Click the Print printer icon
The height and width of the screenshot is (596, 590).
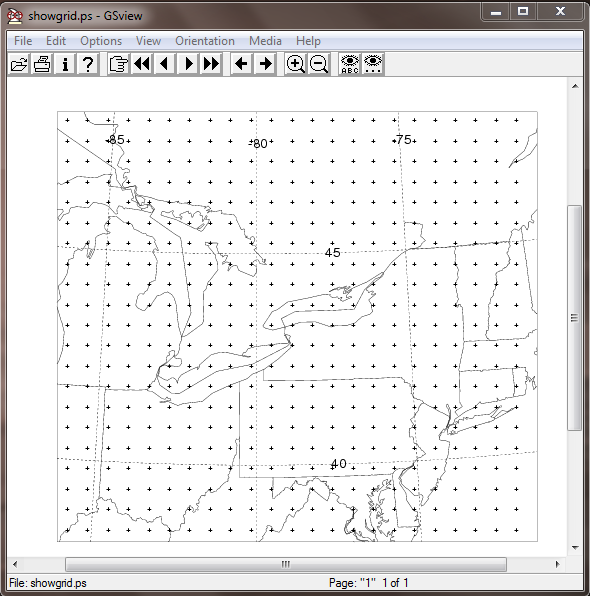(x=42, y=64)
